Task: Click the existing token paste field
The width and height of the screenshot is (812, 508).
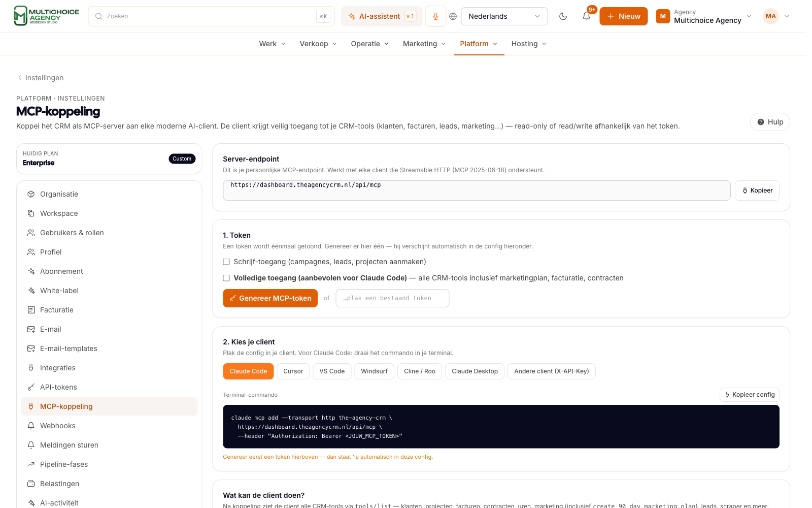Action: coord(392,298)
